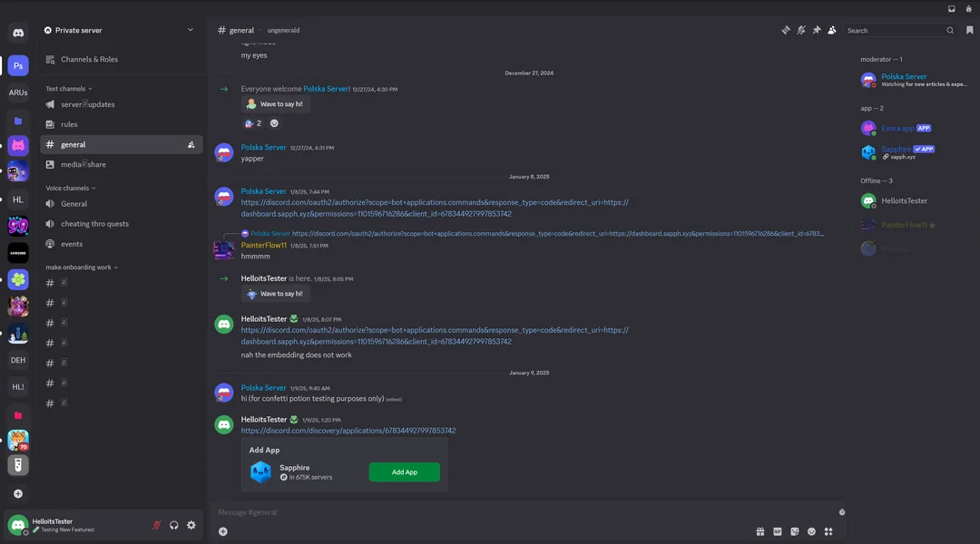Screen dimensions: 980x544
Task: Select the Samsung server icon
Action: coord(18,253)
